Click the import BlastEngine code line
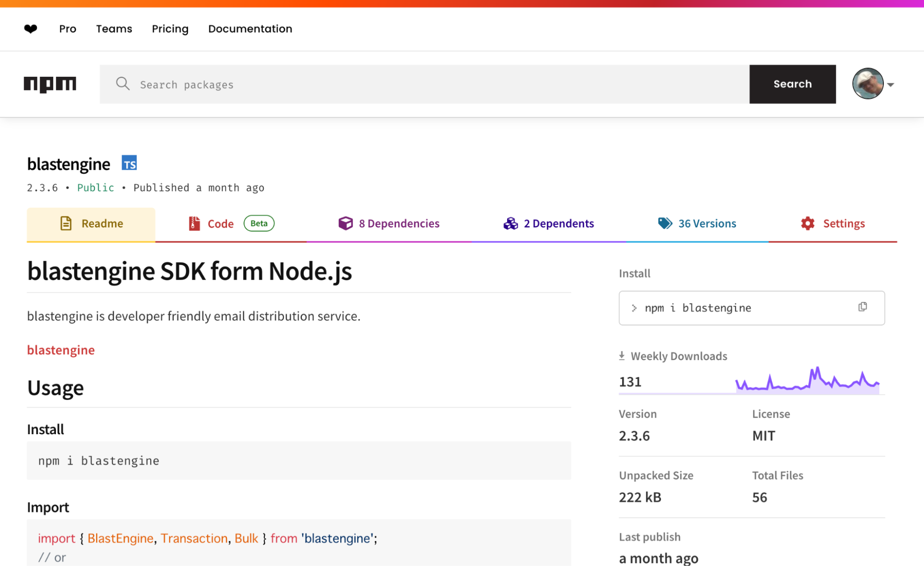The width and height of the screenshot is (924, 566). point(208,538)
